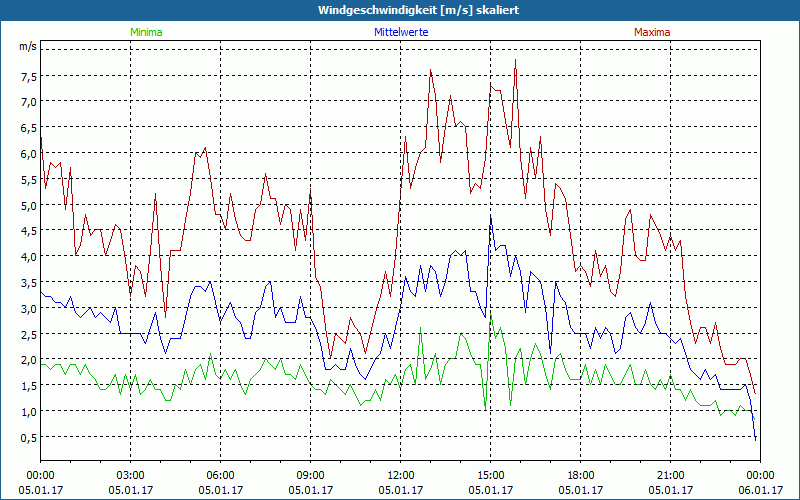Click the 0,5 y-axis value
Image resolution: width=800 pixels, height=500 pixels.
[28, 438]
